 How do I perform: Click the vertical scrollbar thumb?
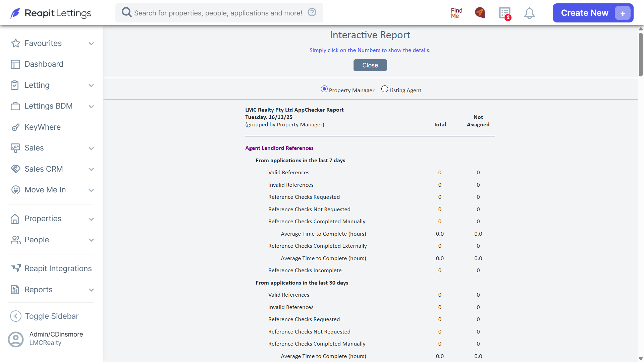pos(641,54)
